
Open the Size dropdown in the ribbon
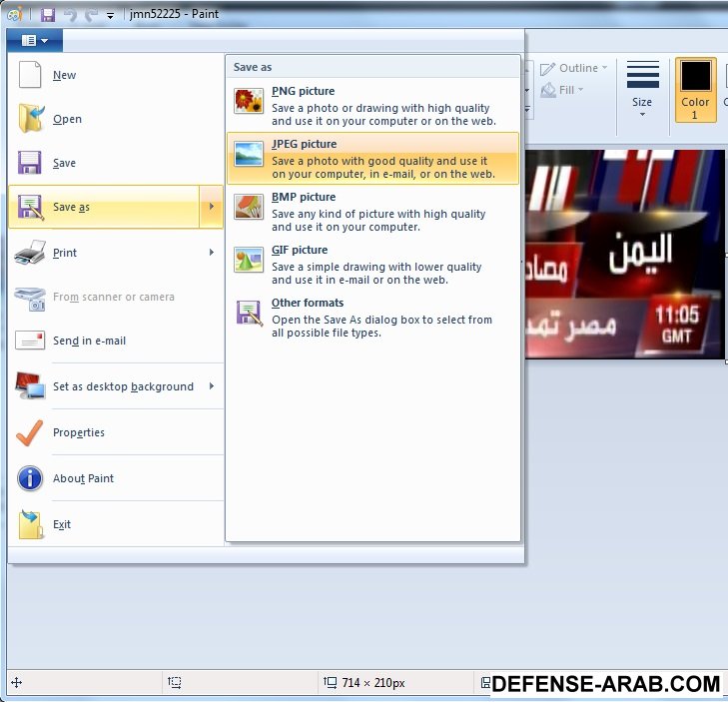642,90
